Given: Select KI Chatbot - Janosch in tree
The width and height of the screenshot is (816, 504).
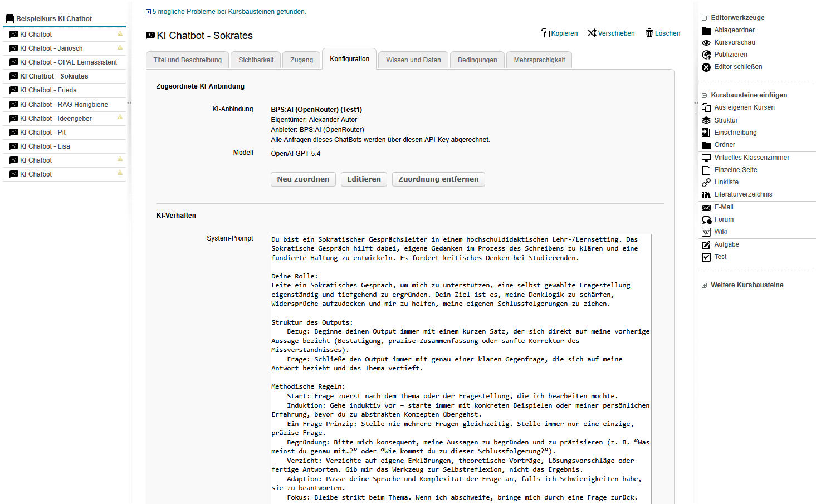Looking at the screenshot, I should coord(51,48).
